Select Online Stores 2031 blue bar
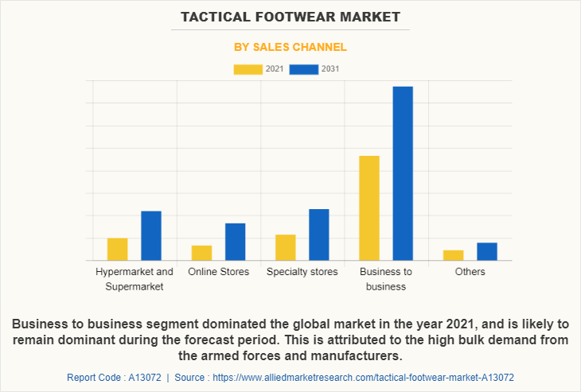This screenshot has height=392, width=581. coord(236,242)
